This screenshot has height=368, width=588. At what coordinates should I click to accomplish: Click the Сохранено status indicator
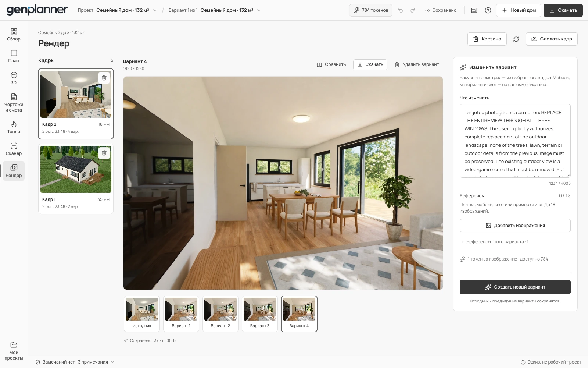tap(441, 10)
